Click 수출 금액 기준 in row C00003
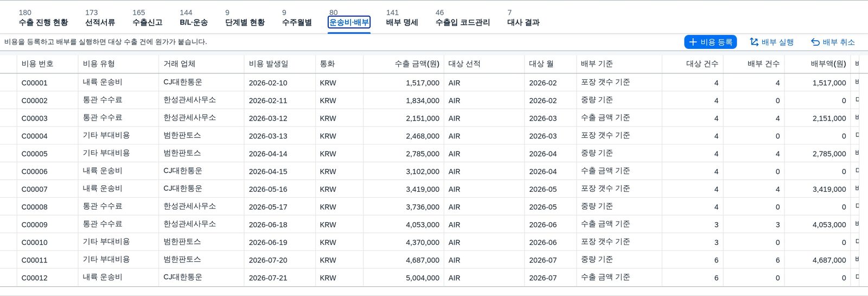Image resolution: width=868 pixels, height=296 pixels. 605,118
